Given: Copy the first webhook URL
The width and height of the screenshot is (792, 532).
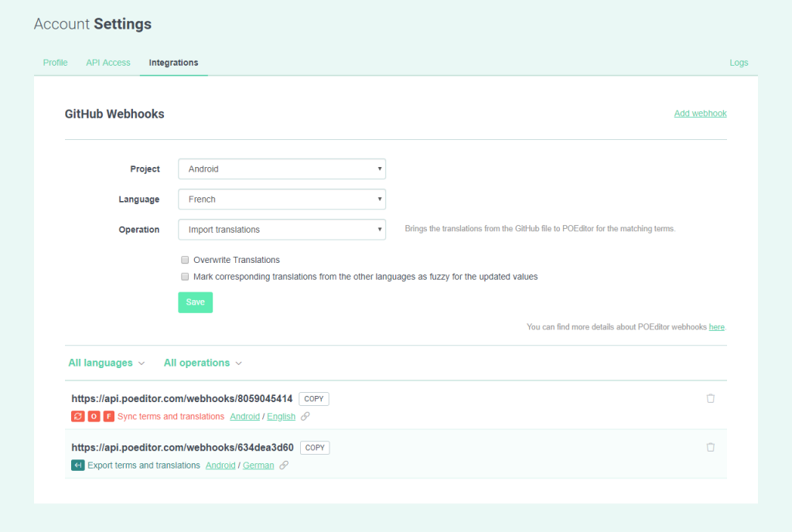Looking at the screenshot, I should (x=313, y=399).
